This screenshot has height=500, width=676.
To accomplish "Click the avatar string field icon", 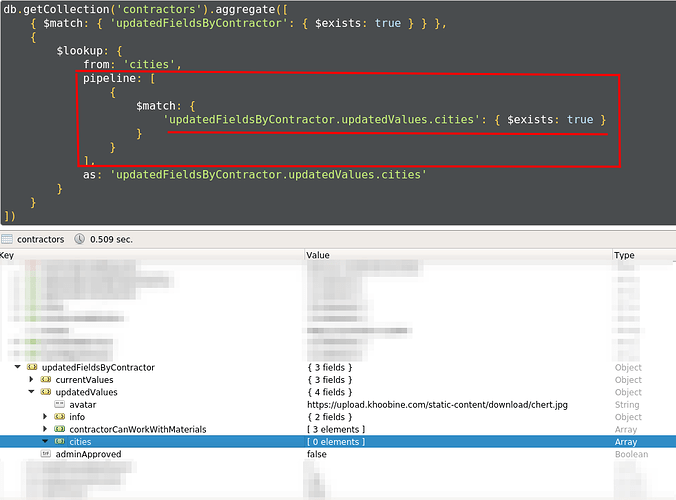I will [59, 405].
